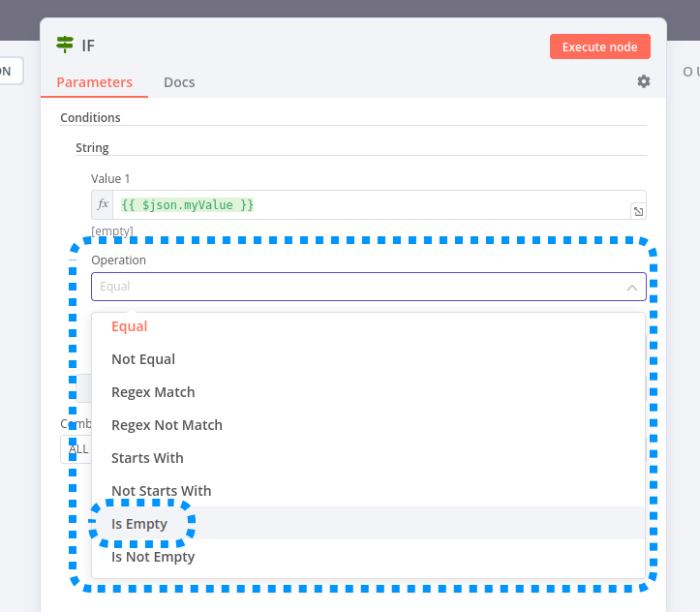Open the Docs tab

coord(179,82)
